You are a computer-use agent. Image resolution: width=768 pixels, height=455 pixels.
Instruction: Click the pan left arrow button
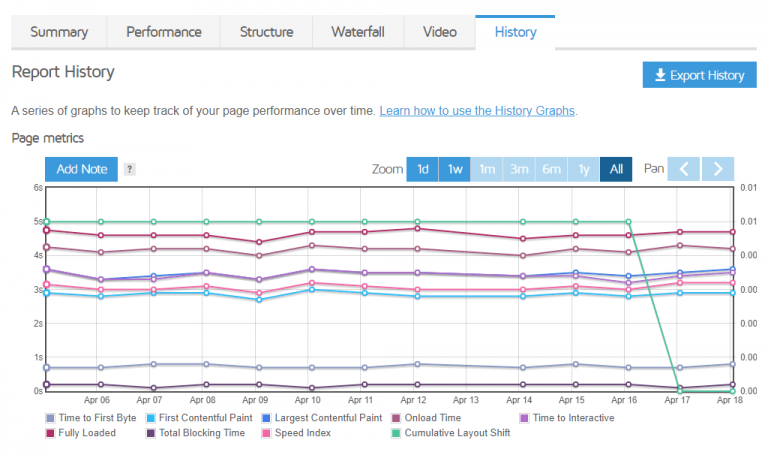684,169
